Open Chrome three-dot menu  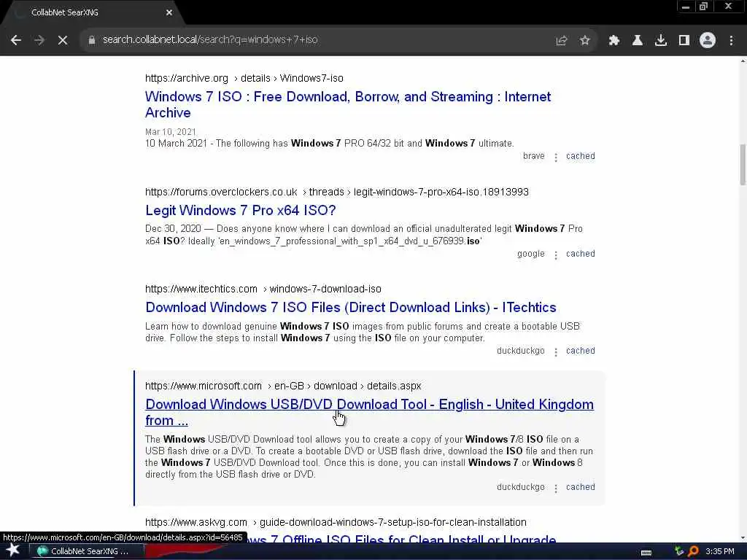pos(731,41)
